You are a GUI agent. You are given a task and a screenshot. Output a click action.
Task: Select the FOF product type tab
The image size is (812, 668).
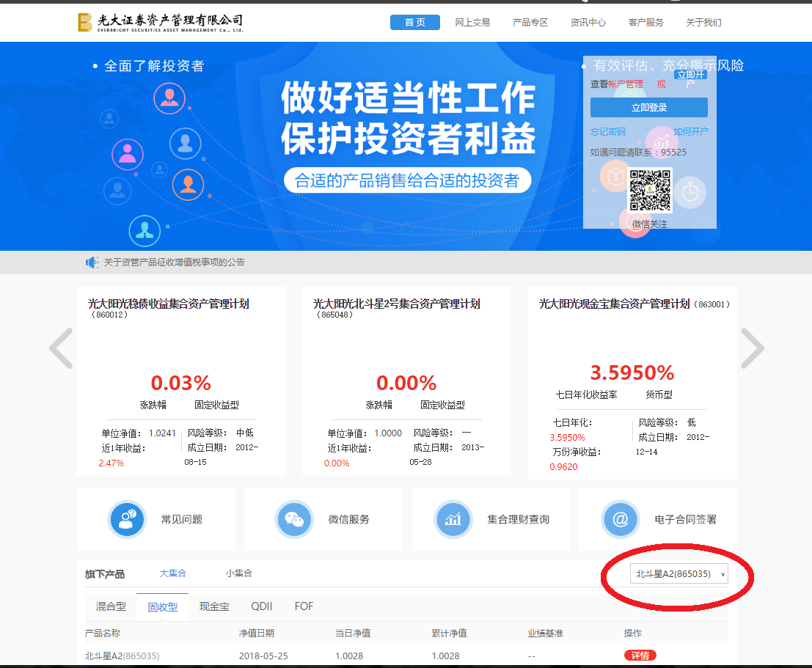[x=304, y=606]
